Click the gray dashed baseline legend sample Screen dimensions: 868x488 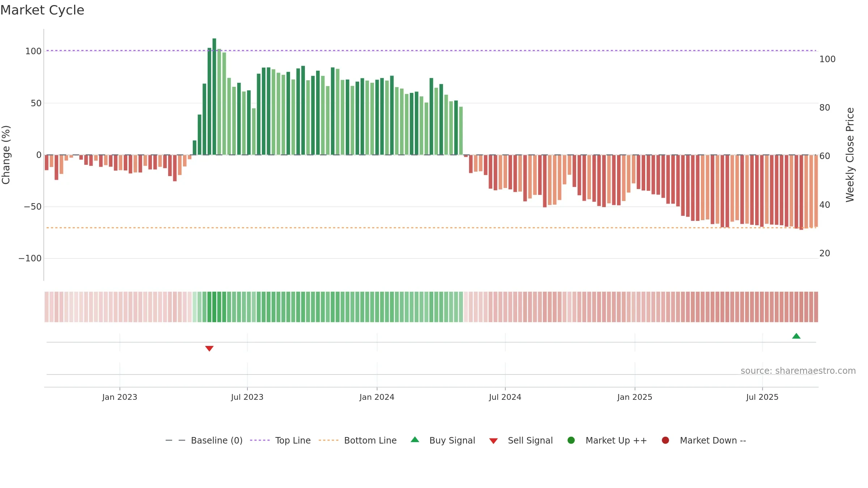[x=175, y=440]
